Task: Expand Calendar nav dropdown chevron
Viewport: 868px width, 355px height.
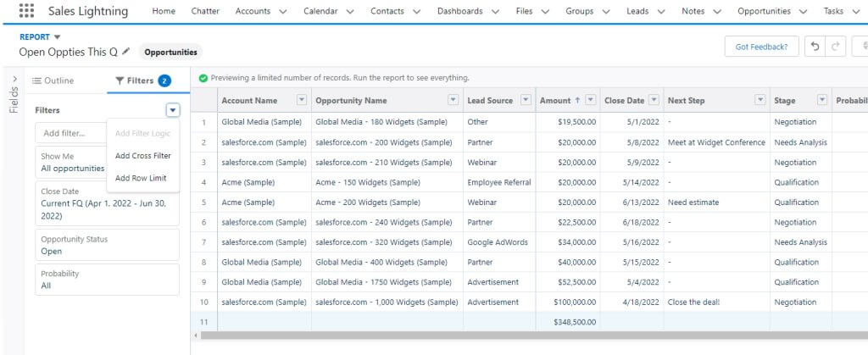Action: [x=350, y=12]
